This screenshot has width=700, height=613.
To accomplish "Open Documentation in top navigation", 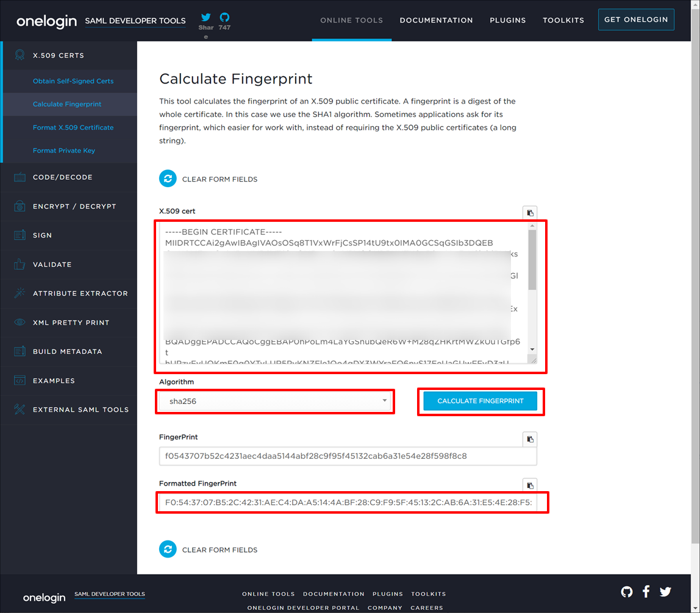I will 436,20.
